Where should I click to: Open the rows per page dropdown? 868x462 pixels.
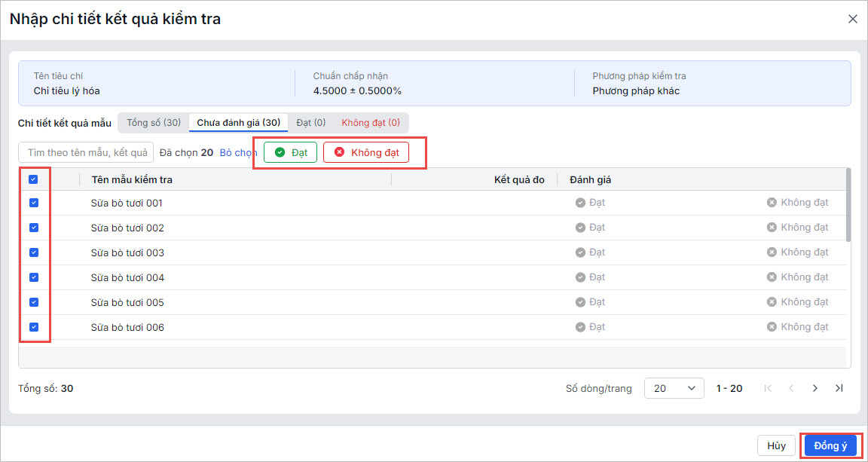[674, 388]
